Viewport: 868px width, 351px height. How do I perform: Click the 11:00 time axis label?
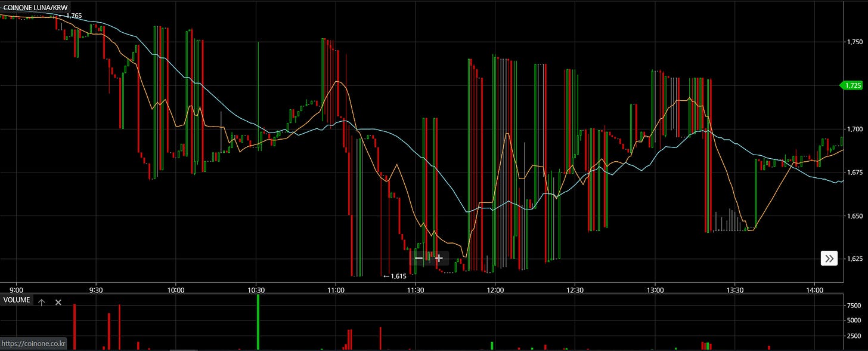click(x=336, y=290)
